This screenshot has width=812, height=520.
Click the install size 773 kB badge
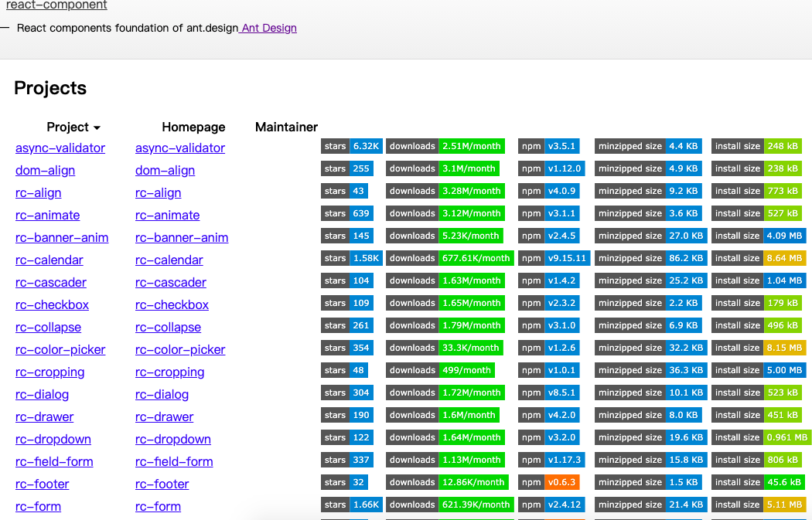pos(756,191)
